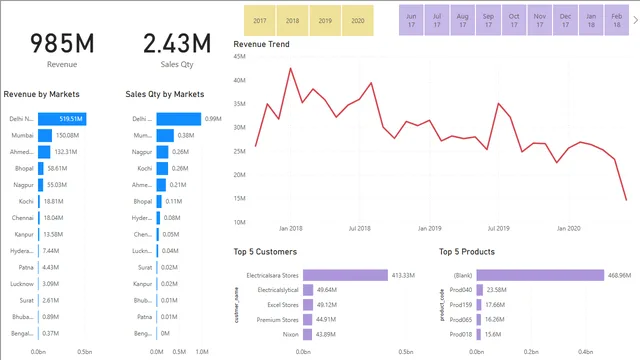Choose the Jan 18 month tile
The width and height of the screenshot is (640, 360).
(591, 20)
